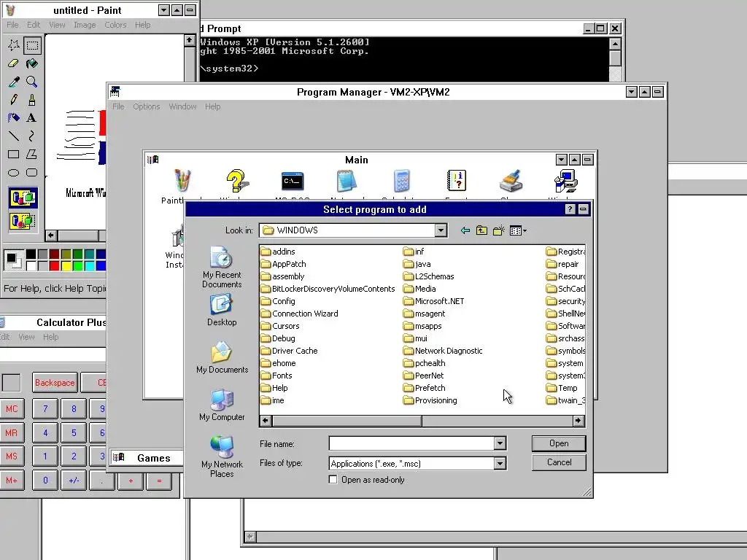Image resolution: width=747 pixels, height=560 pixels.
Task: Expand the Look in WINDOWS dropdown
Action: tap(441, 230)
